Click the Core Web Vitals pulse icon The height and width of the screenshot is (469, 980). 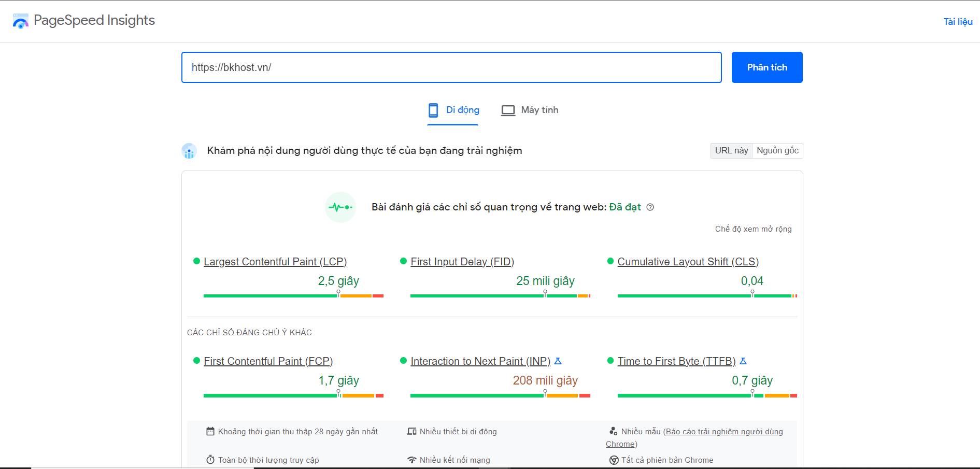340,207
